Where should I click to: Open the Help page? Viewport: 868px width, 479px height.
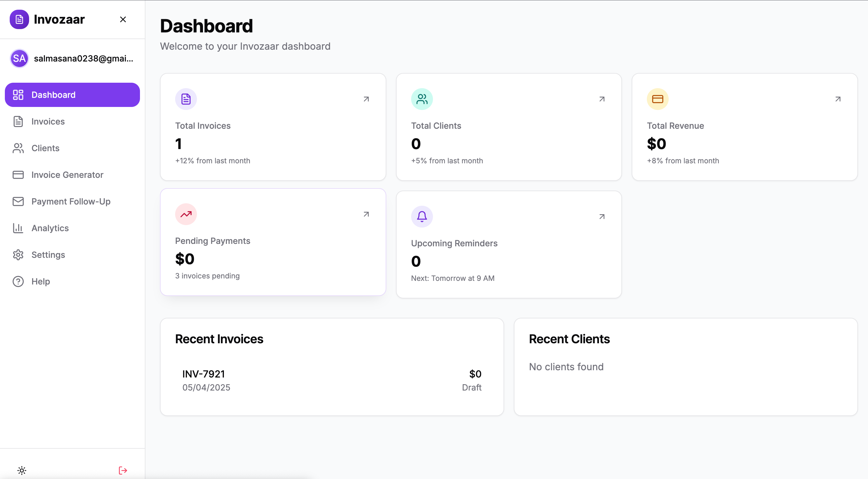pos(40,281)
